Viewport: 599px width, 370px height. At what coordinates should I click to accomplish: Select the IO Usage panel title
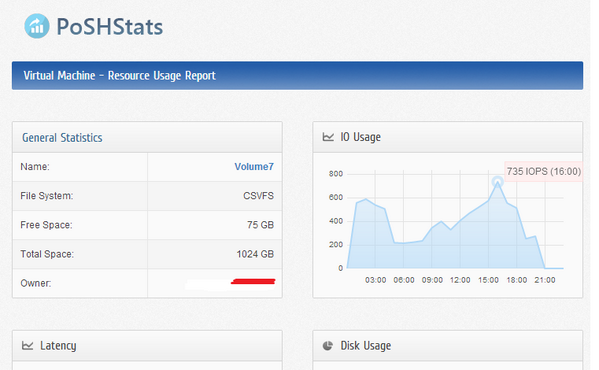pos(361,137)
